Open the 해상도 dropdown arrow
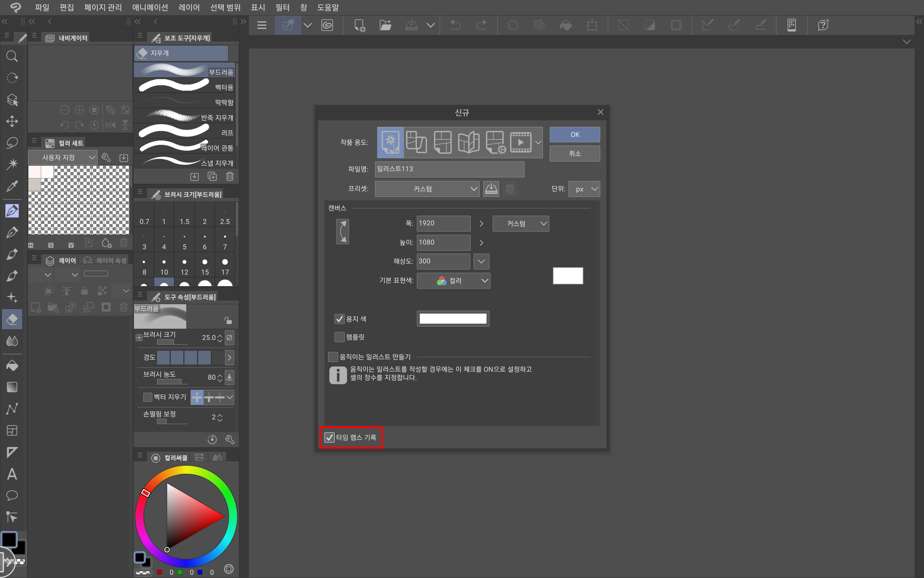The image size is (924, 578). [481, 262]
